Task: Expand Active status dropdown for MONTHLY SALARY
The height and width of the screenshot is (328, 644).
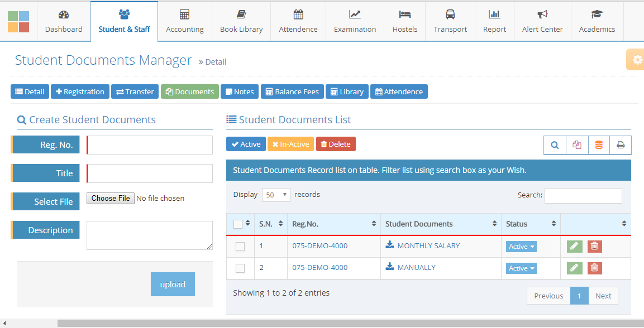Action: (x=521, y=247)
